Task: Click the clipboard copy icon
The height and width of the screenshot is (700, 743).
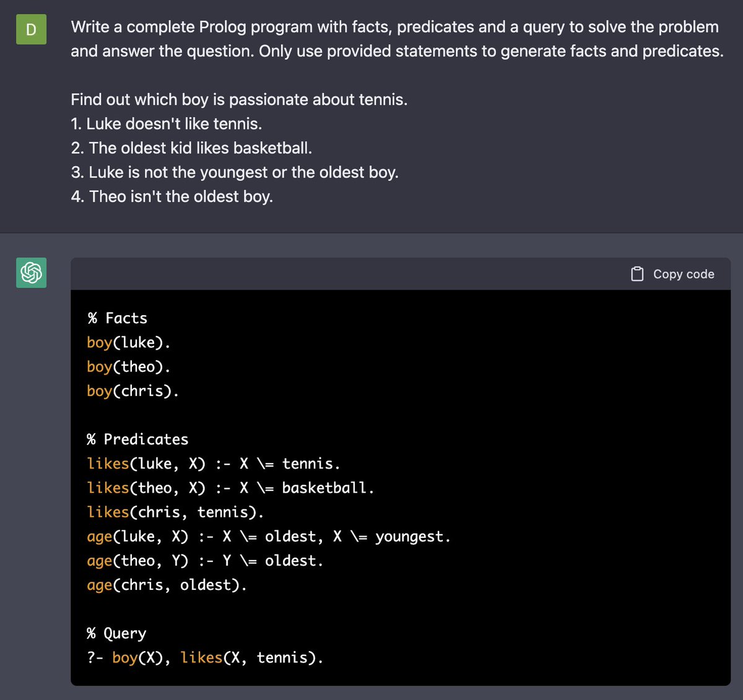Action: (x=637, y=274)
